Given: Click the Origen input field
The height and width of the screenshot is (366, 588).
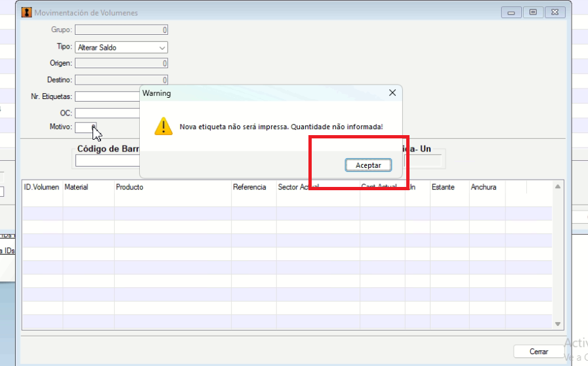Looking at the screenshot, I should click(x=121, y=64).
